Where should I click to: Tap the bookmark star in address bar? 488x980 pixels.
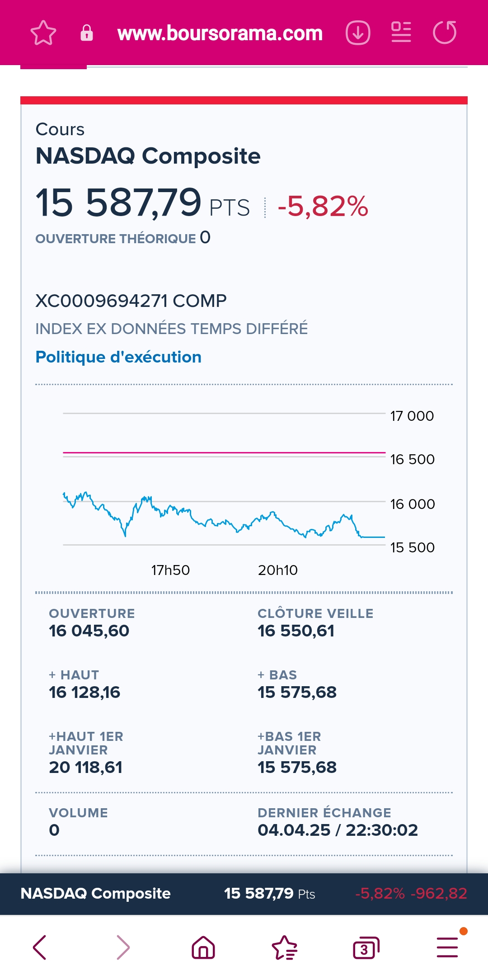coord(43,33)
